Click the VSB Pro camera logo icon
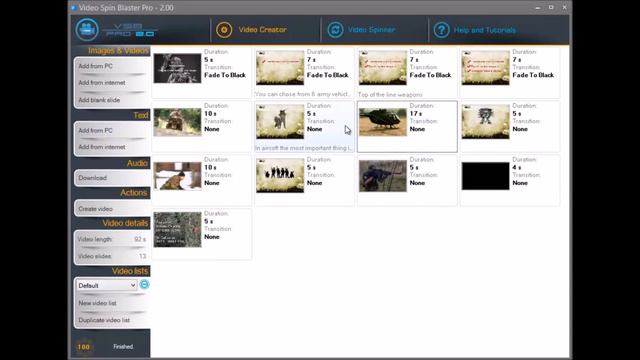Screen dimensions: 640x360 (87, 29)
